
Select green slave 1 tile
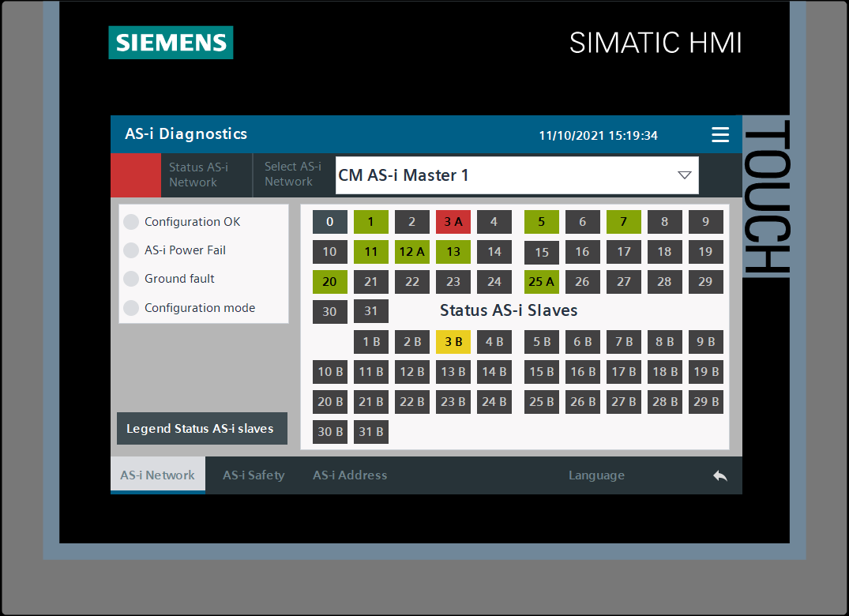tap(371, 221)
